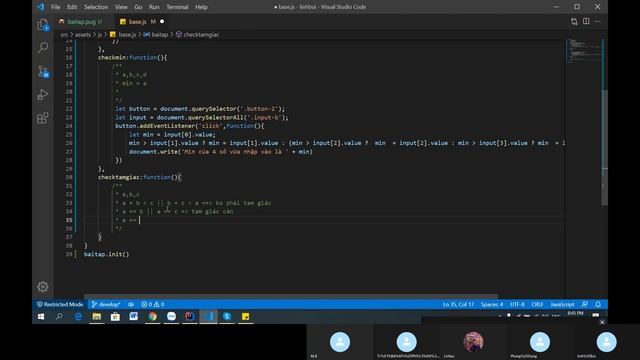Switch to the baitap.pug tab
The height and width of the screenshot is (360, 640).
[x=82, y=21]
